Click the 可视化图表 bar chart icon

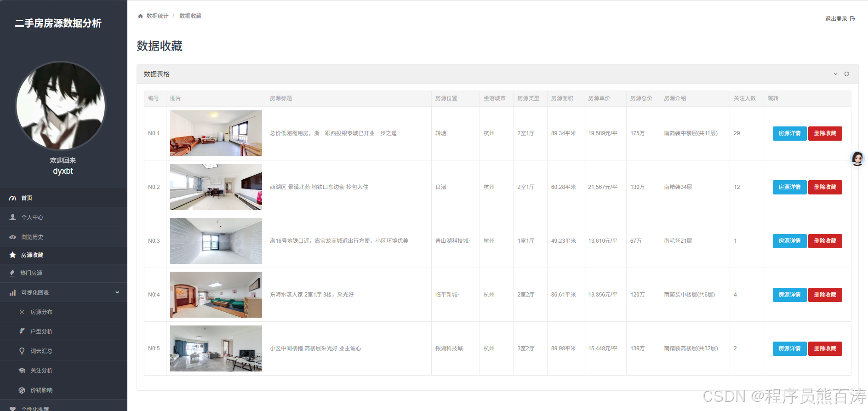(x=13, y=293)
